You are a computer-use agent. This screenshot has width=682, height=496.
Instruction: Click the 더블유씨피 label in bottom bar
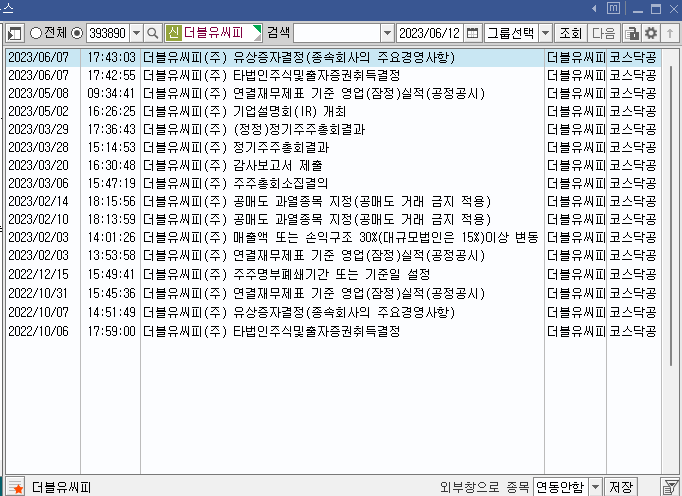pyautogui.click(x=61, y=487)
